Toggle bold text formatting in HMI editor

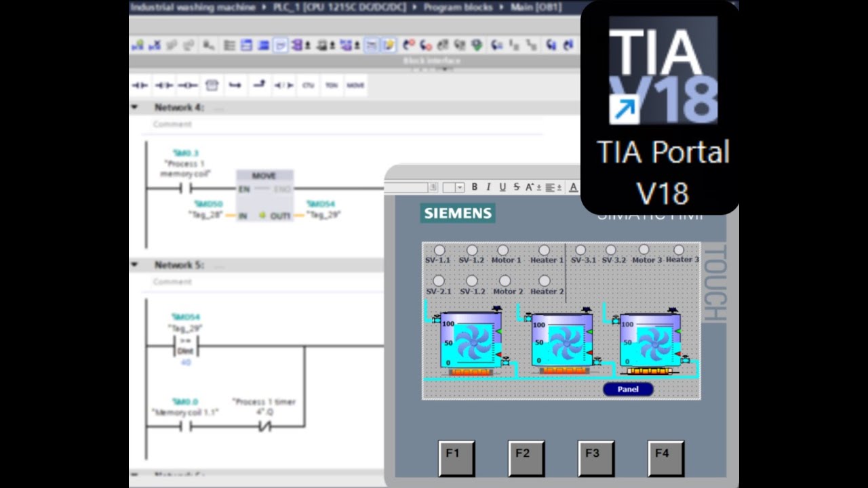(475, 188)
